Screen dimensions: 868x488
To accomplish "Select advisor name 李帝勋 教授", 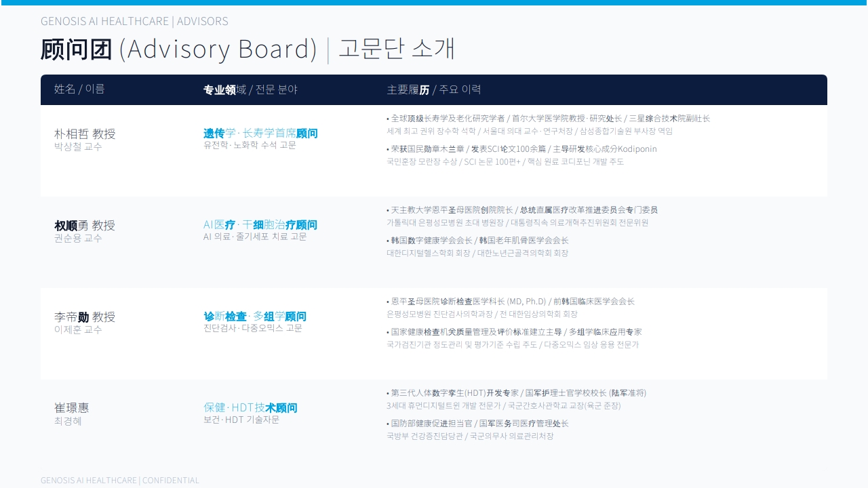I will coord(85,317).
